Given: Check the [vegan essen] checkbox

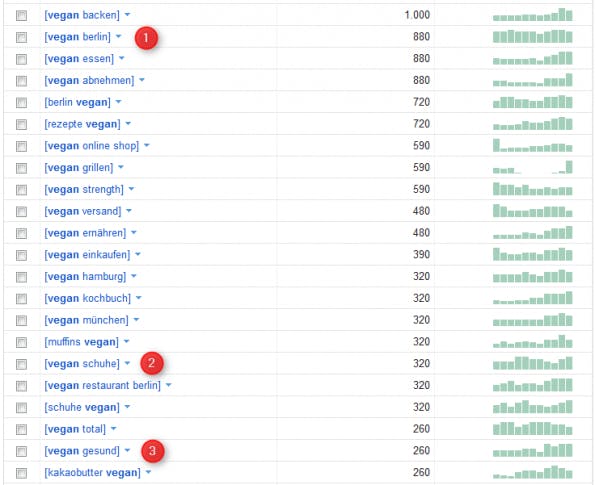Looking at the screenshot, I should point(21,59).
